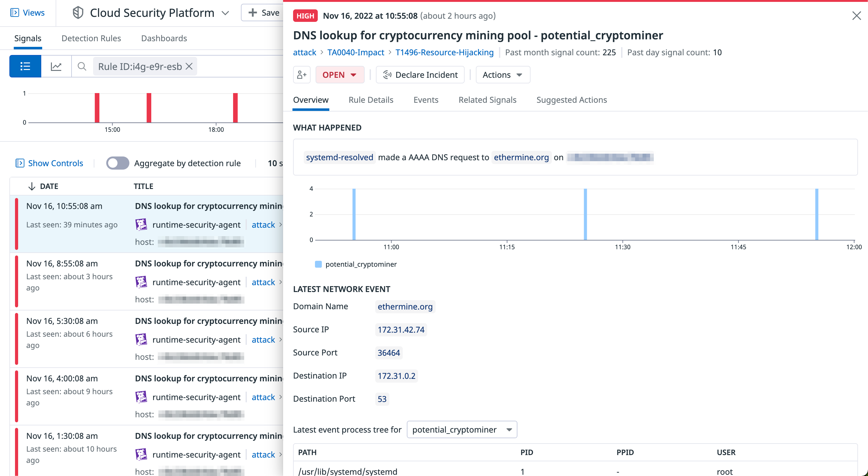Click the potential_cryptominer legend color swatch
The image size is (868, 476).
pos(318,264)
